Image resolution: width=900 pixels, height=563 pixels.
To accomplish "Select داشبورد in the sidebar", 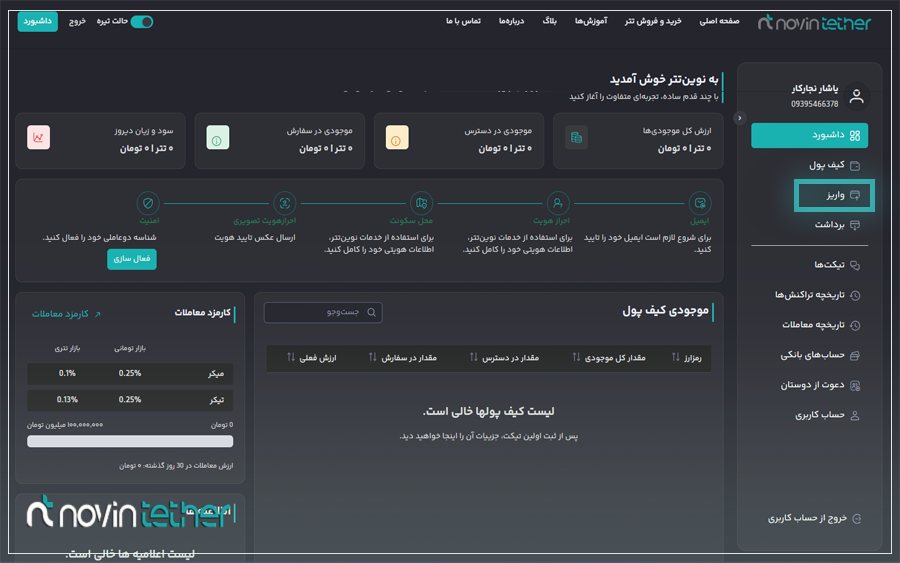I will (x=809, y=135).
